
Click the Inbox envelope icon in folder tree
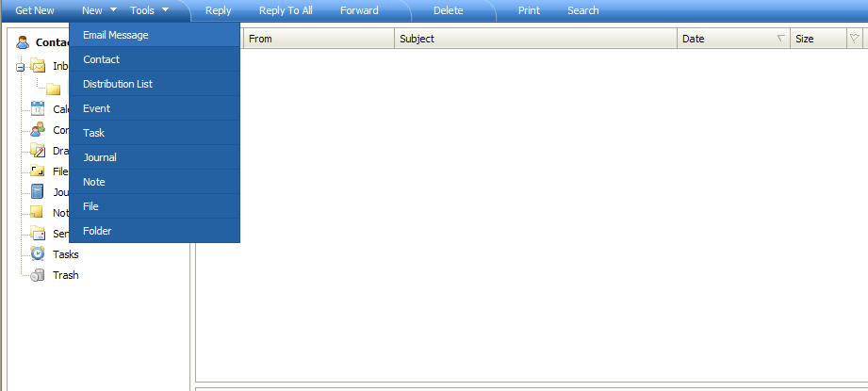click(38, 66)
